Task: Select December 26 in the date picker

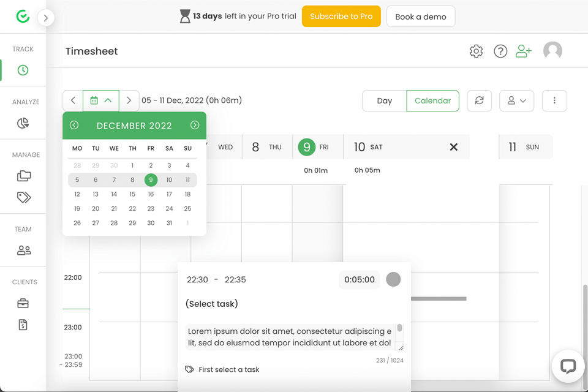Action: coord(77,223)
